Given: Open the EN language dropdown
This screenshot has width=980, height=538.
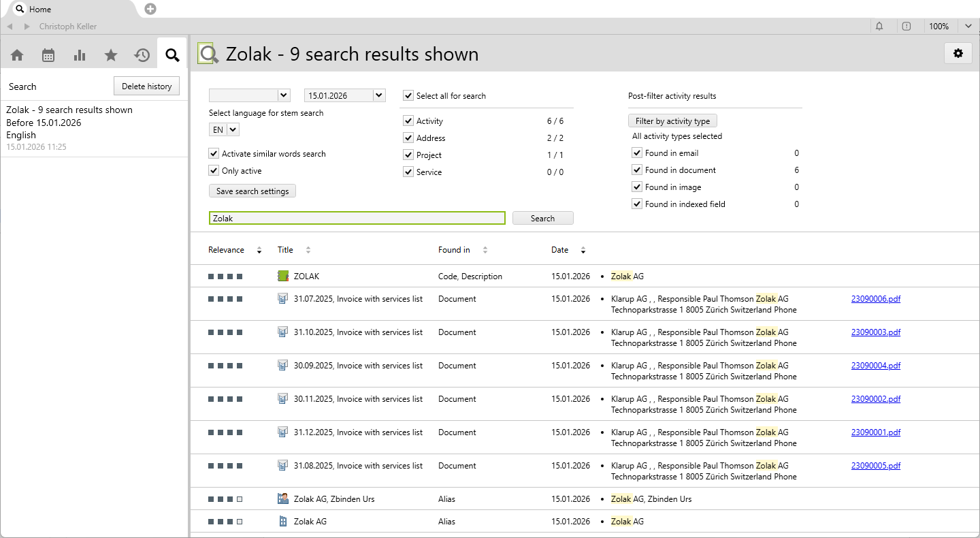Looking at the screenshot, I should (233, 129).
